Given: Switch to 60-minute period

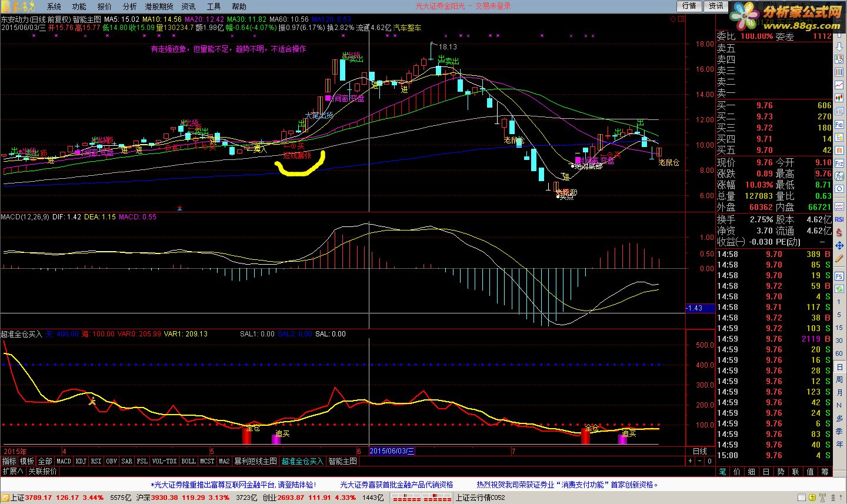Looking at the screenshot, I should [839, 353].
